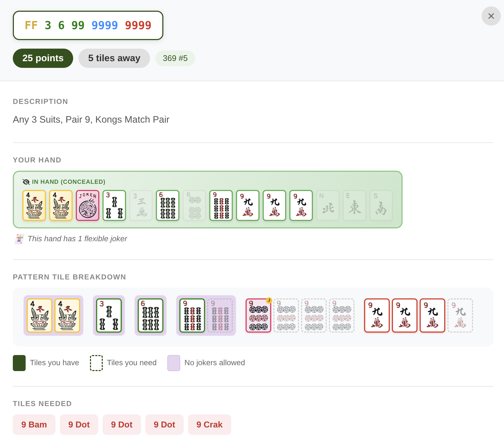Click the pink 9 Dot tile with J badge
Screen dimensions: 504x448
258,315
